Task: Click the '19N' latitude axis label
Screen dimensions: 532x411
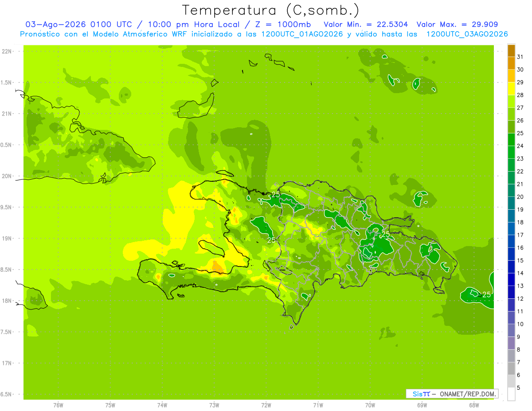Action: coord(8,238)
